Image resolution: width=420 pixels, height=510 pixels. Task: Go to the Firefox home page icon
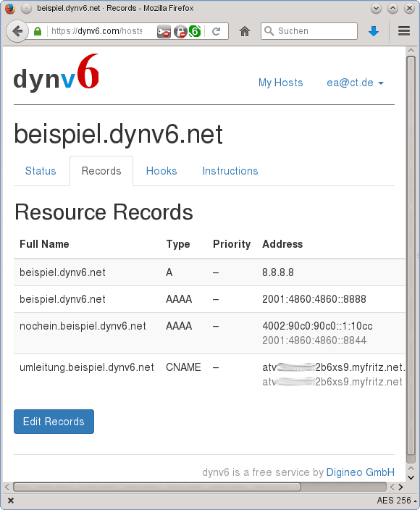click(x=245, y=31)
